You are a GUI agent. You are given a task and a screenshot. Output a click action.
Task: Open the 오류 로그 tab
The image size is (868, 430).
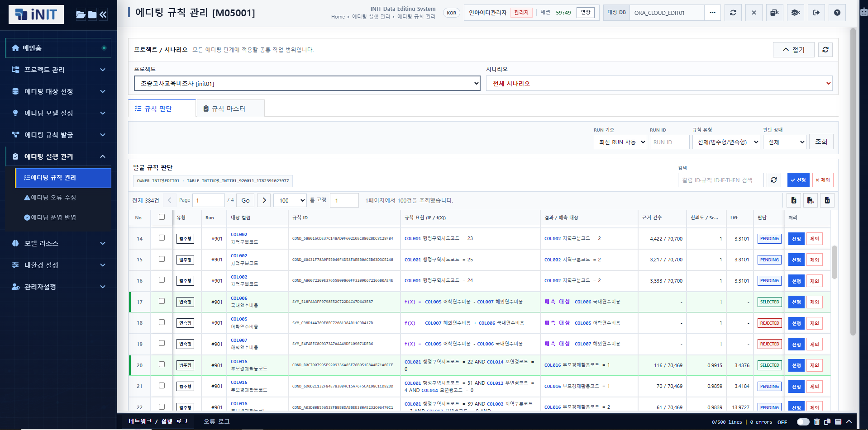tap(216, 421)
